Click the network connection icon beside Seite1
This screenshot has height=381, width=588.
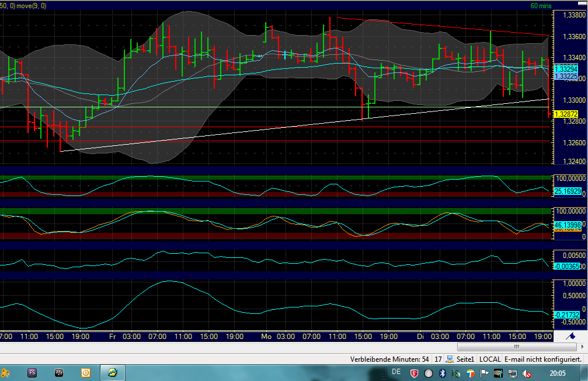coord(450,359)
